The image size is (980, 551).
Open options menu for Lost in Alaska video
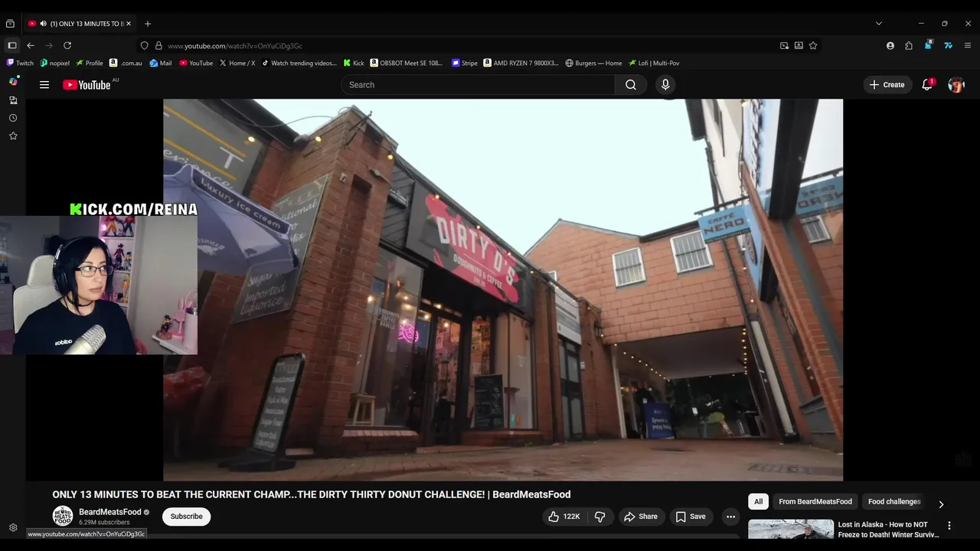pos(949,526)
